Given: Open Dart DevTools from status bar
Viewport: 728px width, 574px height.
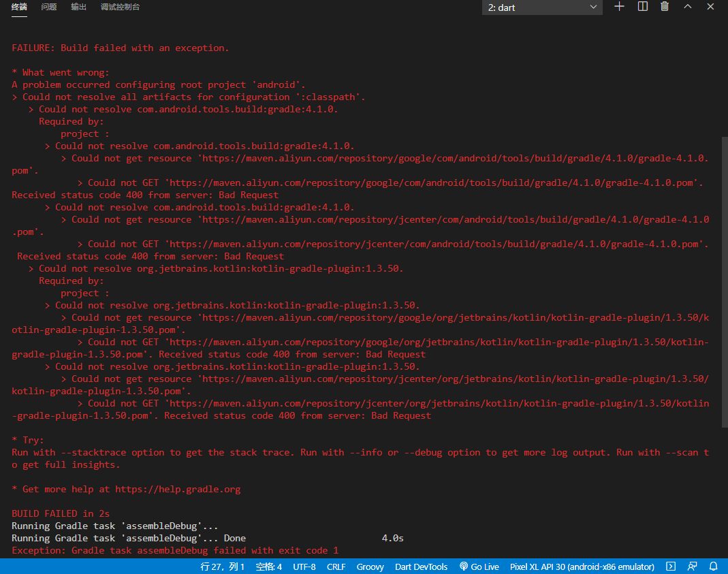Looking at the screenshot, I should coord(421,567).
